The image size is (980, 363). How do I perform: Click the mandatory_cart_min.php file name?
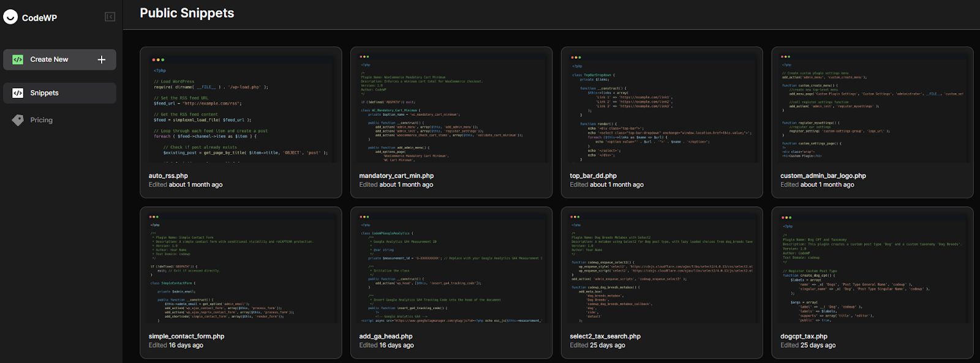tap(396, 176)
